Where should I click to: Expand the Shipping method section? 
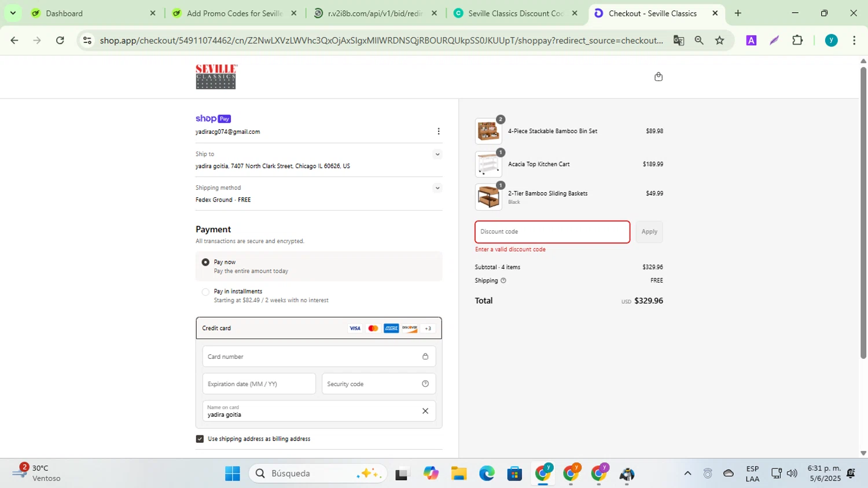click(x=437, y=188)
